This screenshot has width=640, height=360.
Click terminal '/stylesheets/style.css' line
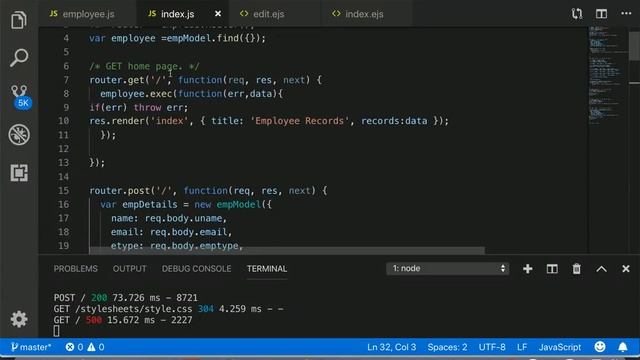pyautogui.click(x=168, y=309)
